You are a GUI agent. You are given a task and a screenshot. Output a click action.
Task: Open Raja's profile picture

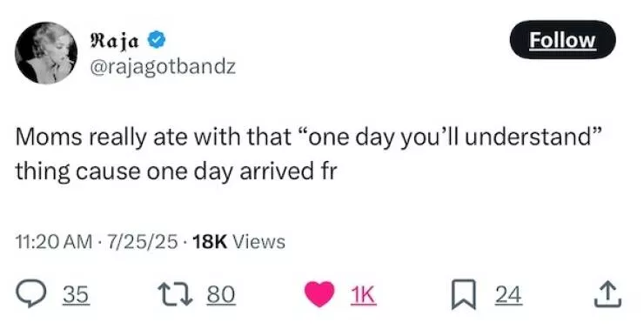(x=46, y=52)
